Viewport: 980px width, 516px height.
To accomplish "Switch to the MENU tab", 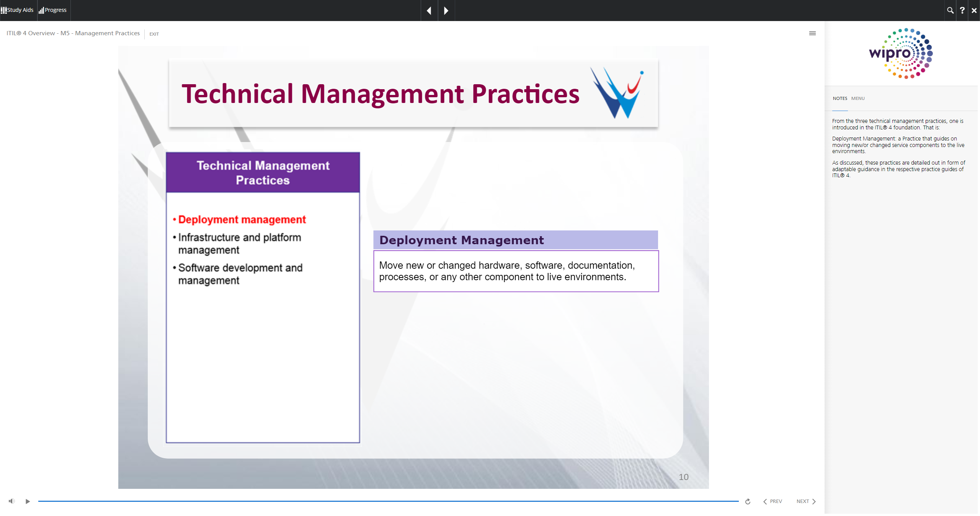I will 858,98.
